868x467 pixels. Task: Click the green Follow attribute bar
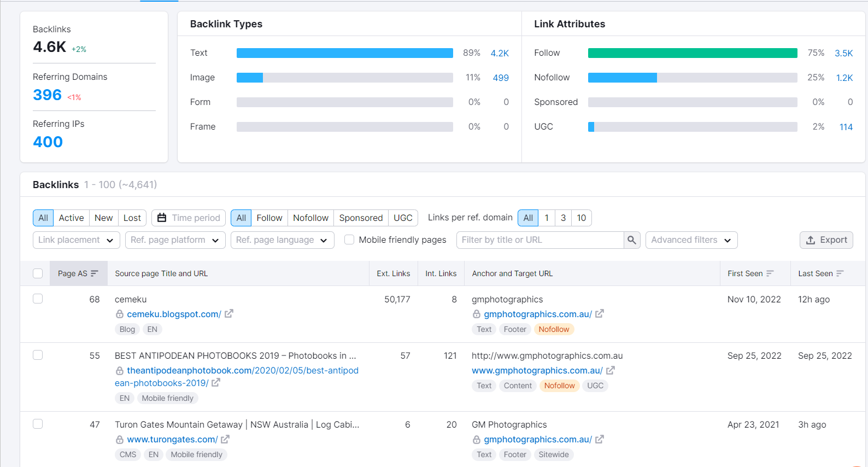(x=693, y=53)
